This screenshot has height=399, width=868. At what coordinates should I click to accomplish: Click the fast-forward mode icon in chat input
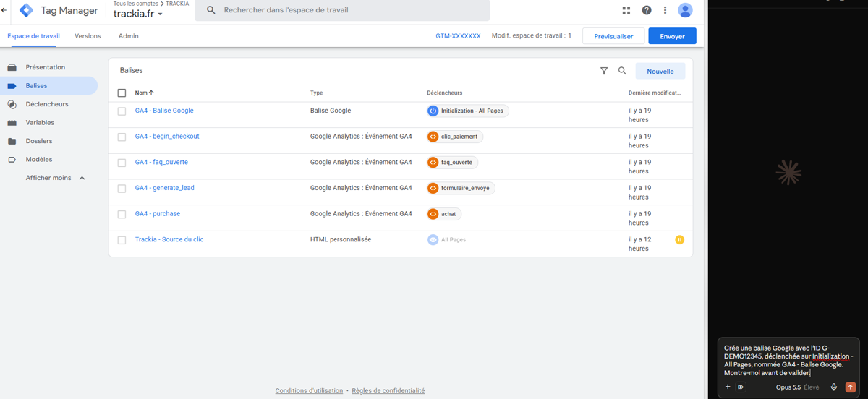pyautogui.click(x=741, y=387)
